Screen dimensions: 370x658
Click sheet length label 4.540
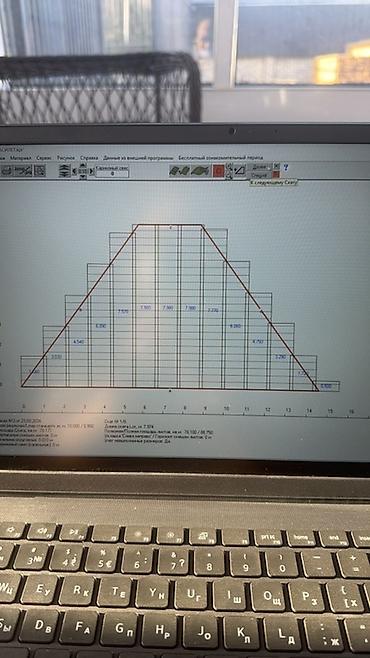click(78, 342)
